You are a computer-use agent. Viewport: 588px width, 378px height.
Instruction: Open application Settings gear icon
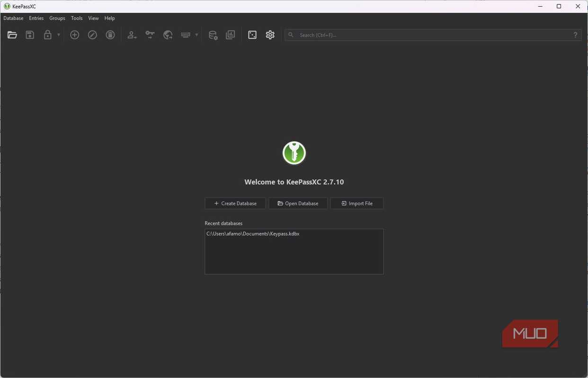(270, 35)
